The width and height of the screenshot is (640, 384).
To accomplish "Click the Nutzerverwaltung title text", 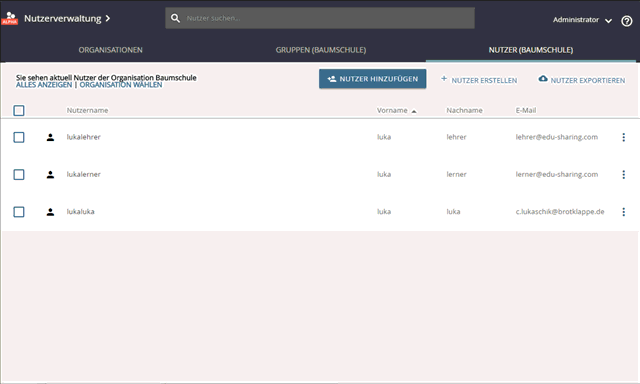I will click(62, 18).
